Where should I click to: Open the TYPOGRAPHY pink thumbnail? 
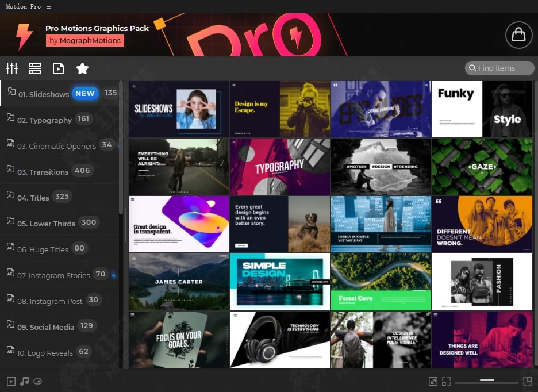pos(280,167)
